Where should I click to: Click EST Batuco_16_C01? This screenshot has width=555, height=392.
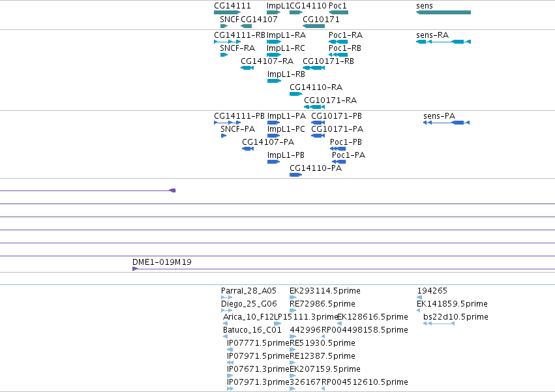[225, 337]
